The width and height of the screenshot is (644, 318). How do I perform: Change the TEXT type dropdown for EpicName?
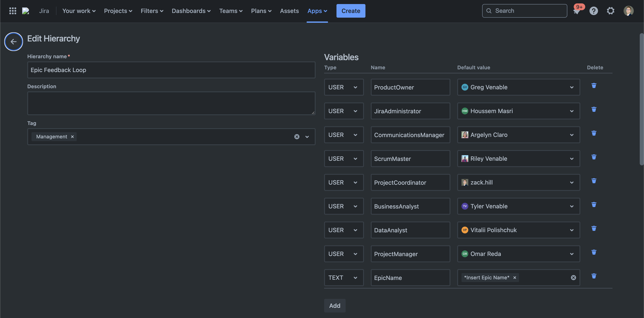coord(344,278)
